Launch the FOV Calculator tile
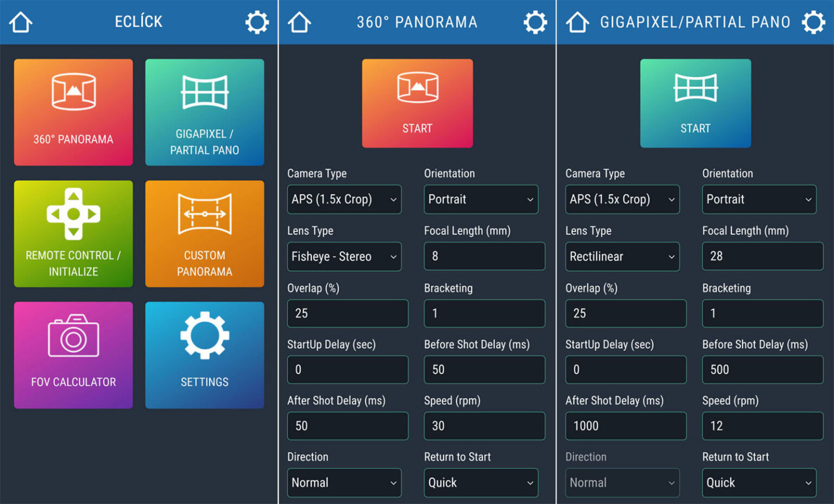 73,355
